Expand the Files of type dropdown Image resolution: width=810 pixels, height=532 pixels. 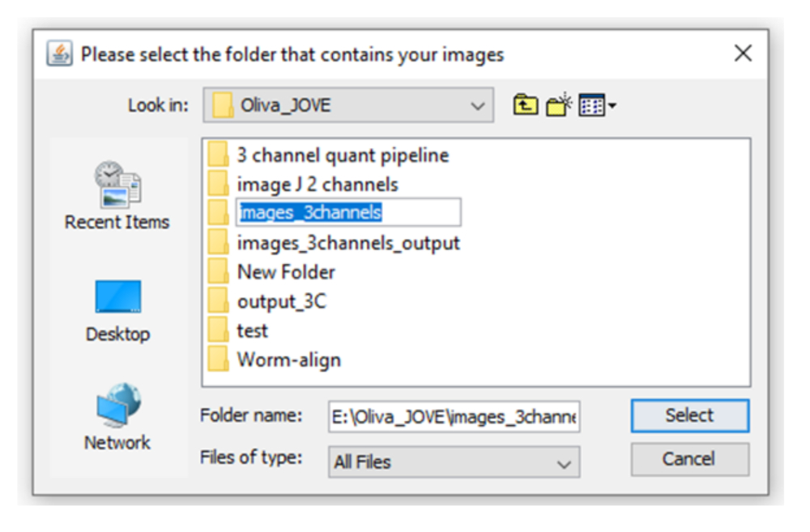point(564,463)
